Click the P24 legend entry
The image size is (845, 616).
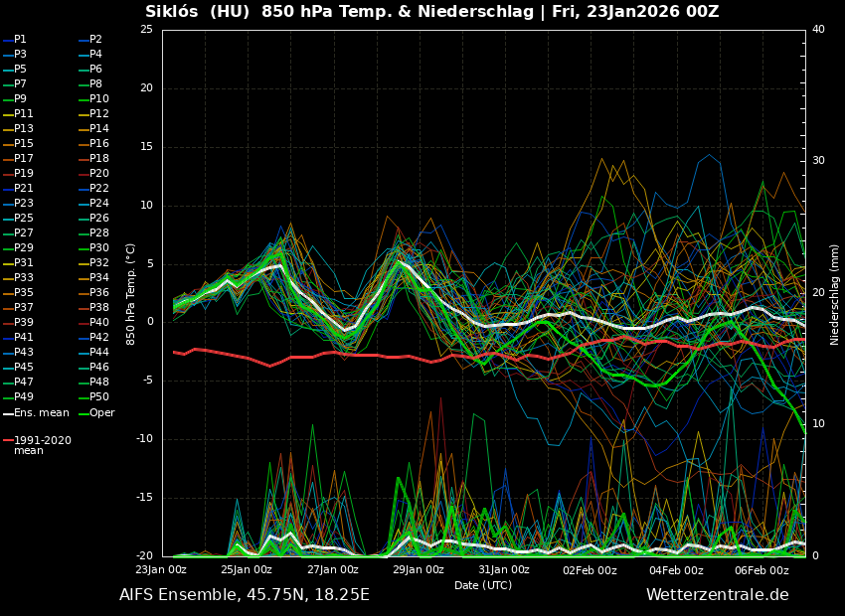click(99, 204)
